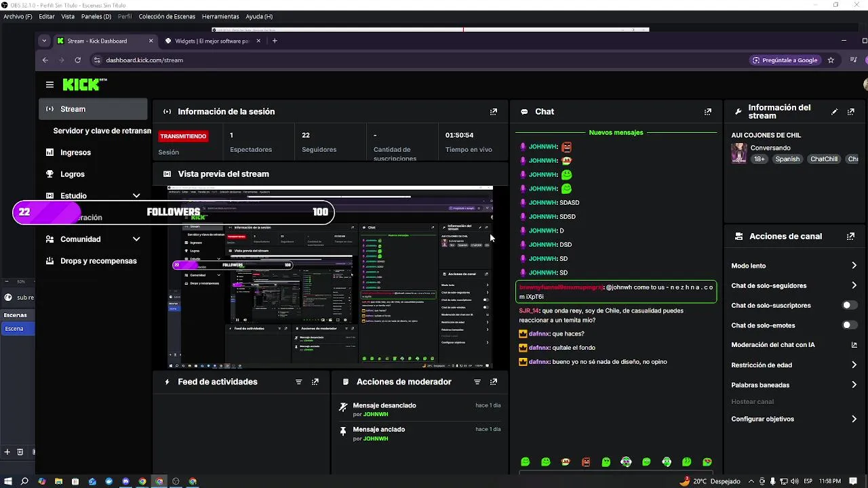Expand the Comunidad sidebar section
Image resolution: width=868 pixels, height=488 pixels.
tap(136, 239)
